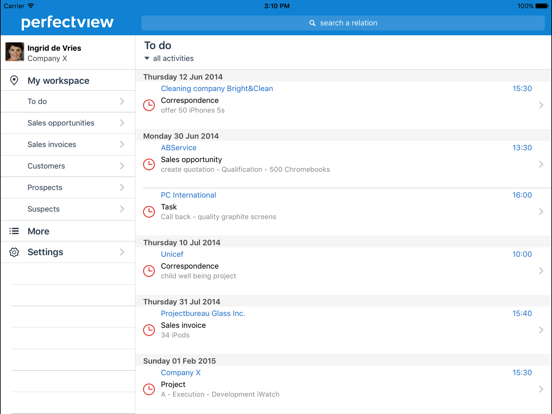Open chevron of Call back graphite screens row
Screen dimensions: 552x414
[541, 212]
